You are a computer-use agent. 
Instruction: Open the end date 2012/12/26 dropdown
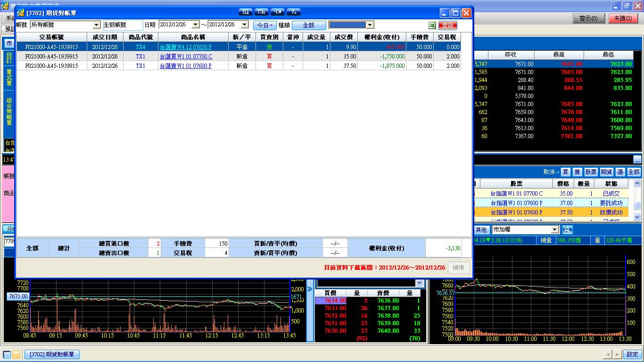(x=245, y=25)
